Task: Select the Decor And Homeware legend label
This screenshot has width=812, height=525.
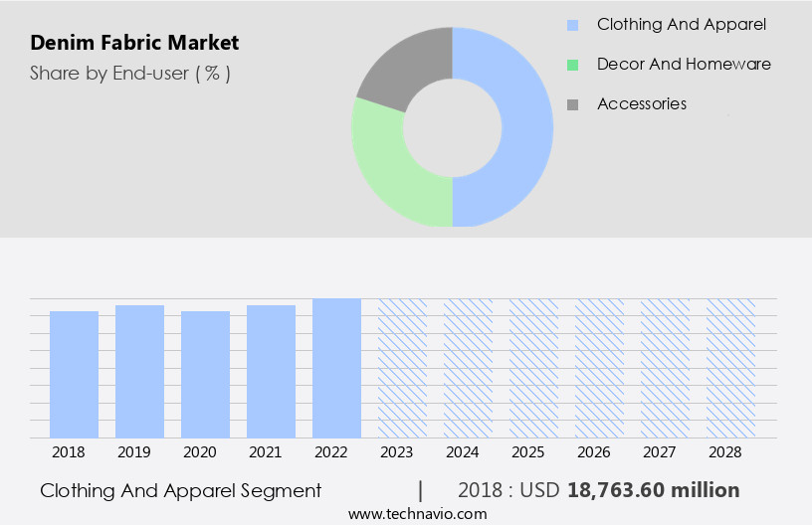Action: pos(683,64)
